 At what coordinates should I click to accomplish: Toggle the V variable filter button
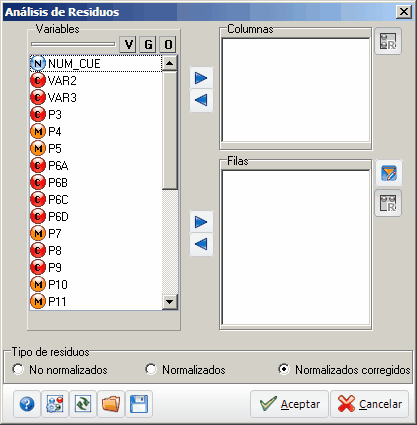click(x=128, y=44)
